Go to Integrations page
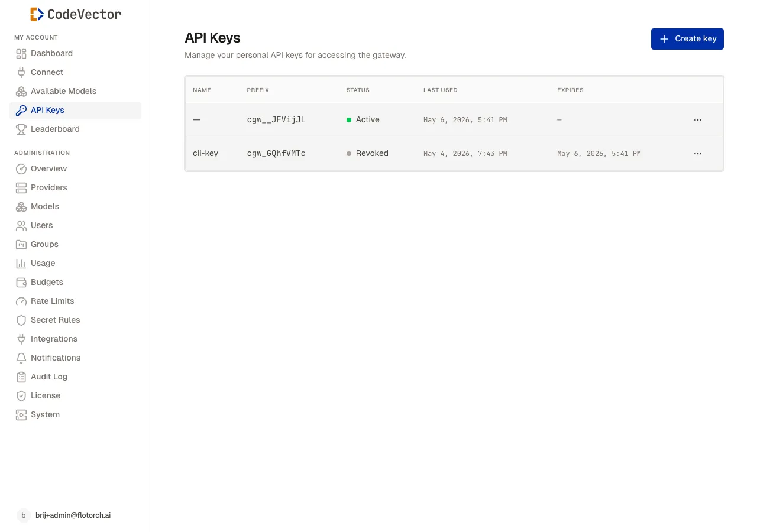The width and height of the screenshot is (757, 532). (76, 339)
